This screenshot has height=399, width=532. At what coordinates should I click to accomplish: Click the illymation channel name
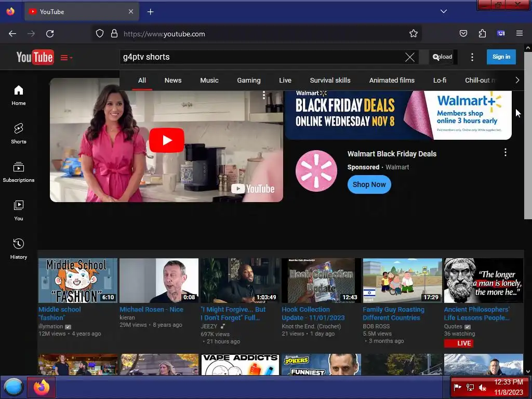(x=50, y=326)
